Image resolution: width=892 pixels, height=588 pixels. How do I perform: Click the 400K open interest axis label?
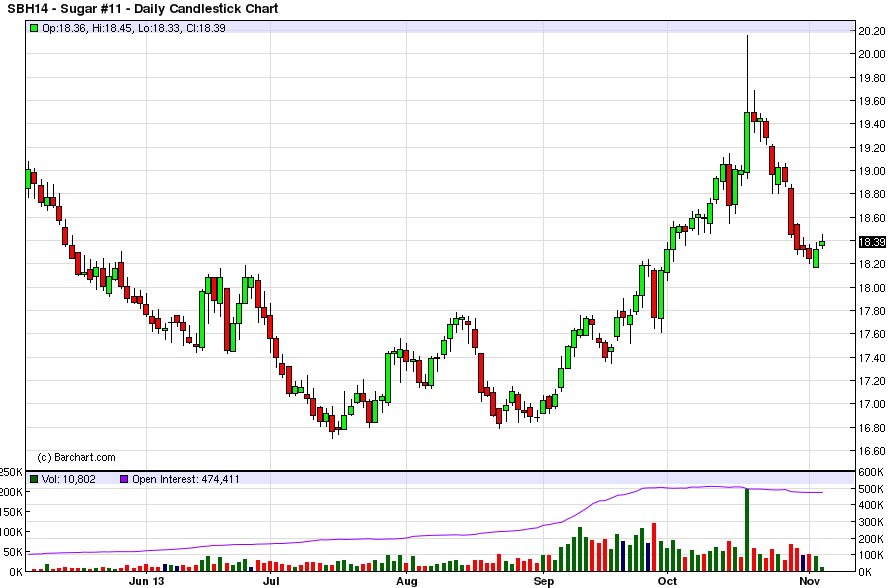(x=871, y=506)
